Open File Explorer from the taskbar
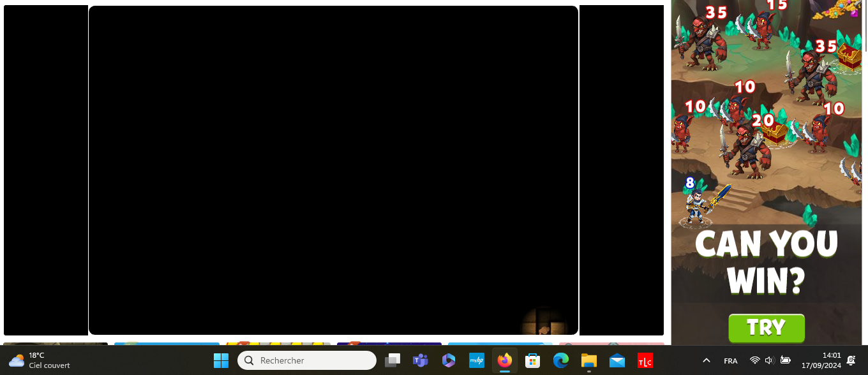The height and width of the screenshot is (375, 868). [588, 360]
